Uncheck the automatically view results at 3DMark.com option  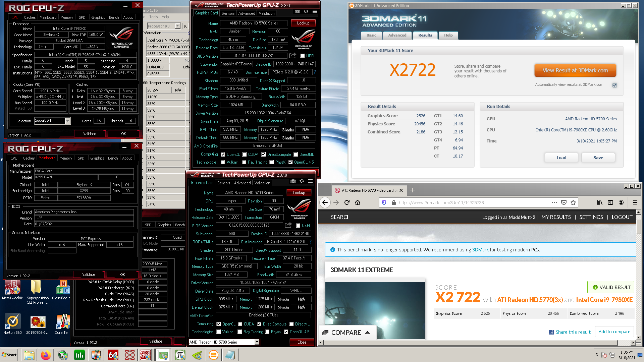pos(614,85)
